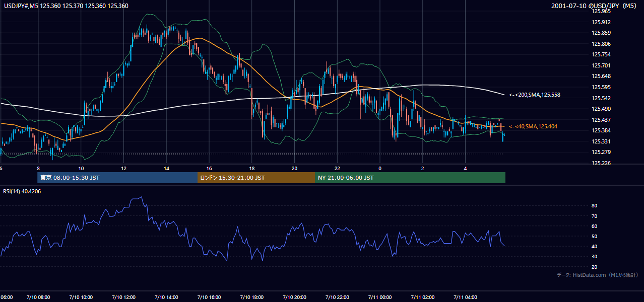This screenshot has height=302, width=644.
Task: Click the 7/10 16:00 time label
Action: (209, 297)
